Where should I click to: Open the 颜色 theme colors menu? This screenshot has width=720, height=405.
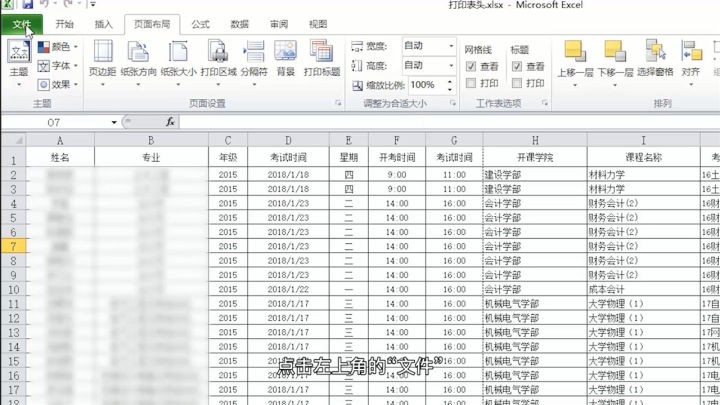pyautogui.click(x=57, y=46)
